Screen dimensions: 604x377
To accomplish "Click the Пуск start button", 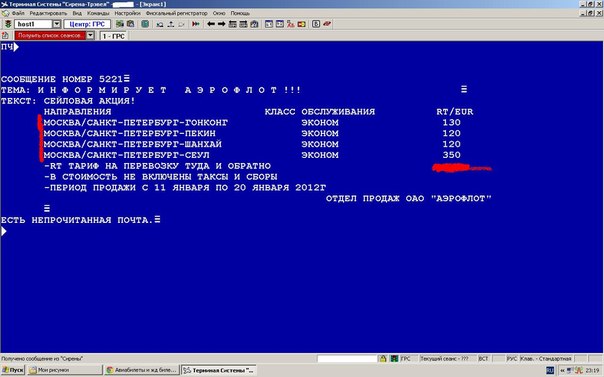I will click(13, 370).
